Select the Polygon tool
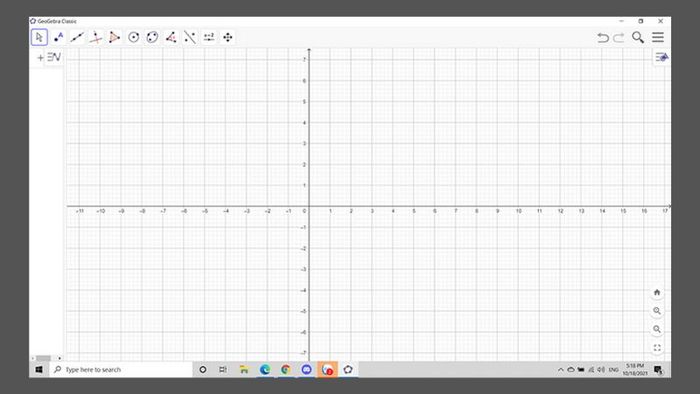 (114, 37)
